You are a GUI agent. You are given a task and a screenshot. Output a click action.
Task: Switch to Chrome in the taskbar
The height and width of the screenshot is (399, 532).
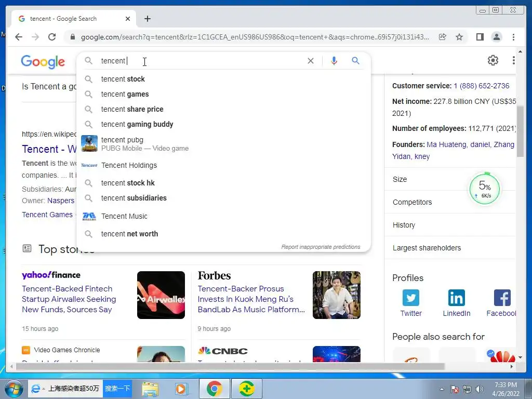tap(214, 389)
